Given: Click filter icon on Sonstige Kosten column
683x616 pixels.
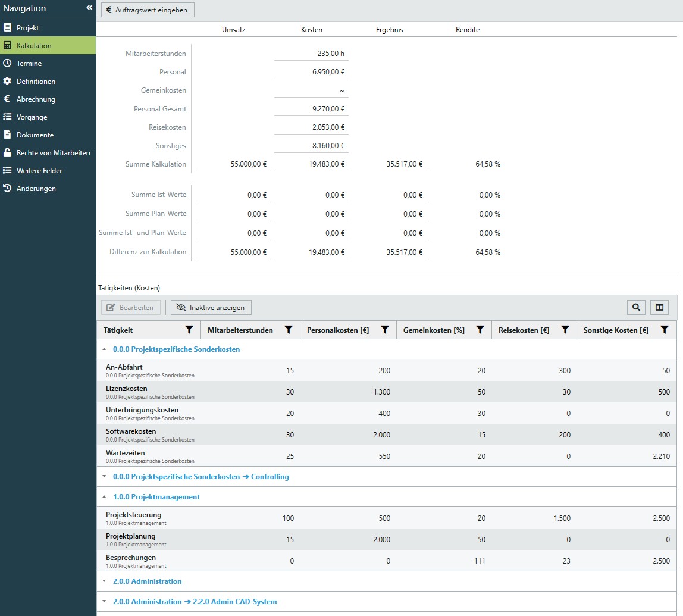Looking at the screenshot, I should [x=665, y=330].
